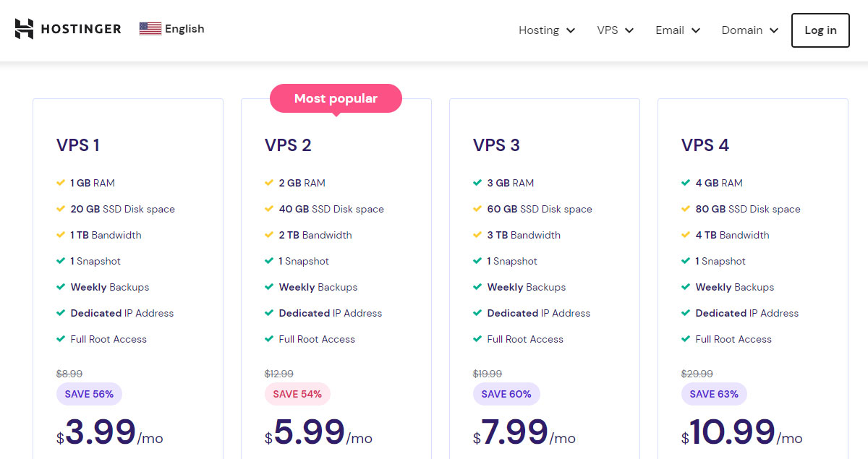Click the struck-through $8.99 price
Image resolution: width=868 pixels, height=459 pixels.
tap(69, 374)
